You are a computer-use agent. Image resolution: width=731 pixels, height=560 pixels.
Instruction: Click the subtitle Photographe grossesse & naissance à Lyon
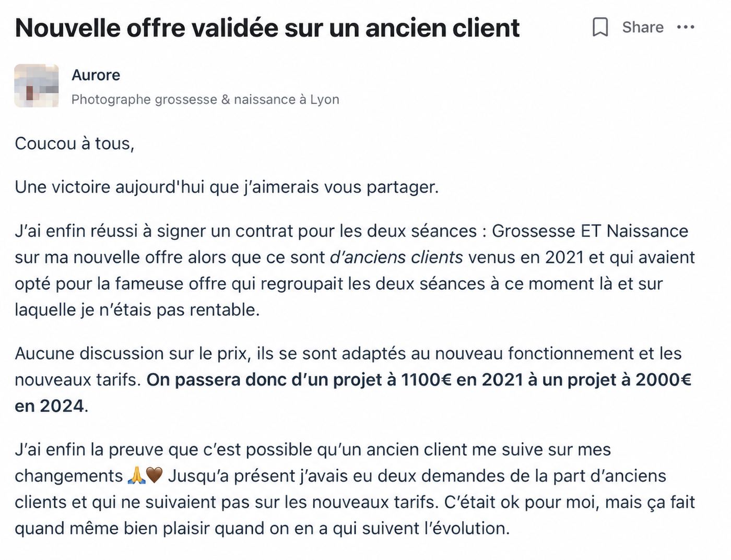205,99
